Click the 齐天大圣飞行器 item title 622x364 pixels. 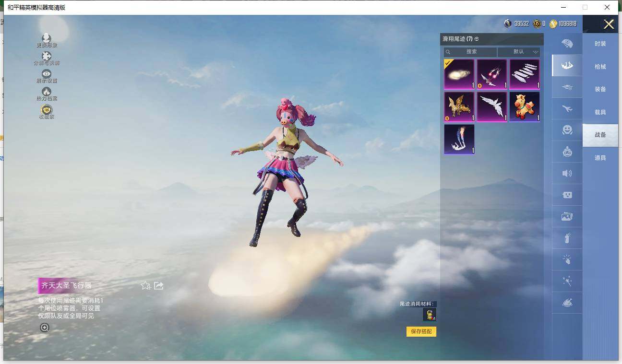[65, 285]
